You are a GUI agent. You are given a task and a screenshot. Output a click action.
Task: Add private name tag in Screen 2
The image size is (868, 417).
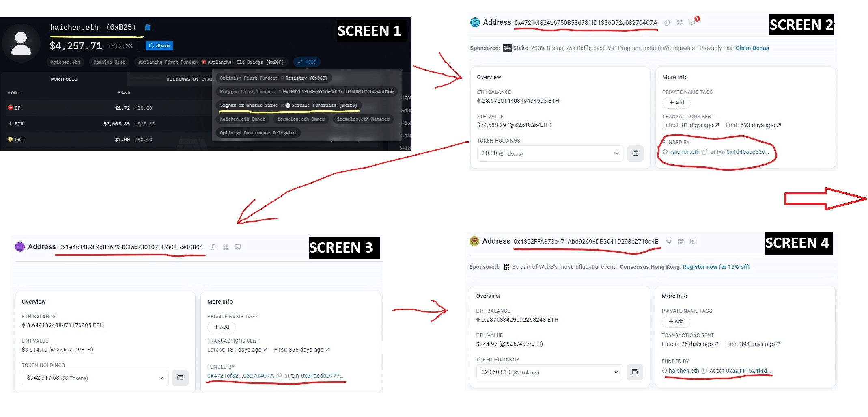676,103
